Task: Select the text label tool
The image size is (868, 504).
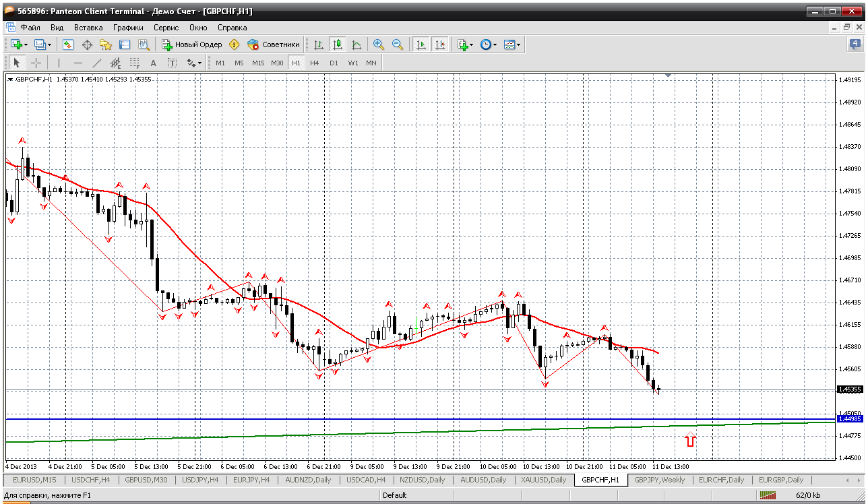Action: (172, 63)
